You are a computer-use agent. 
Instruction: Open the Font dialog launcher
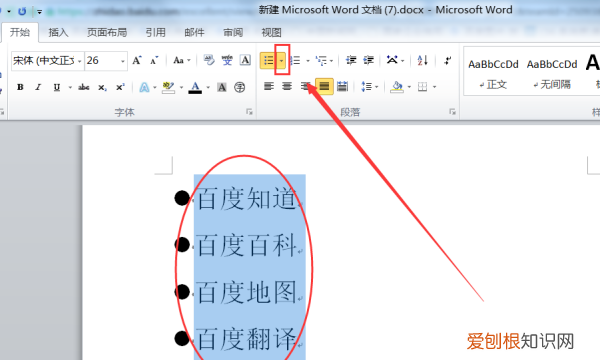[x=249, y=112]
